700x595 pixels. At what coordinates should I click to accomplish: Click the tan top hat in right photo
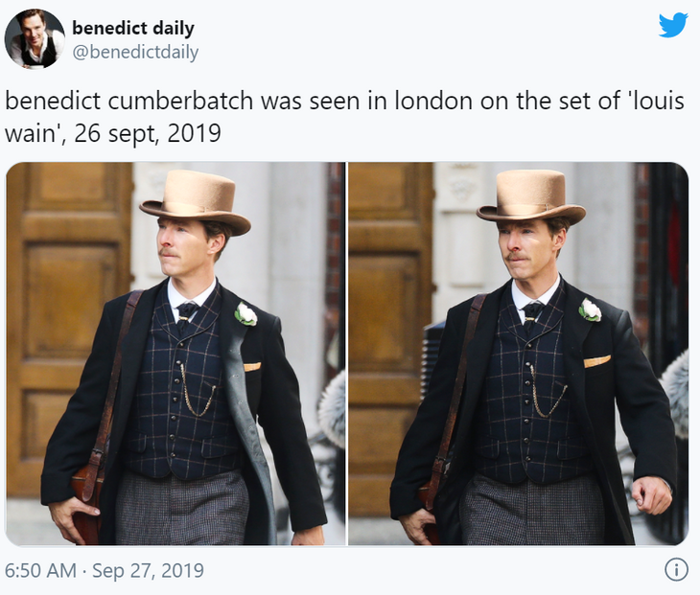pyautogui.click(x=531, y=196)
